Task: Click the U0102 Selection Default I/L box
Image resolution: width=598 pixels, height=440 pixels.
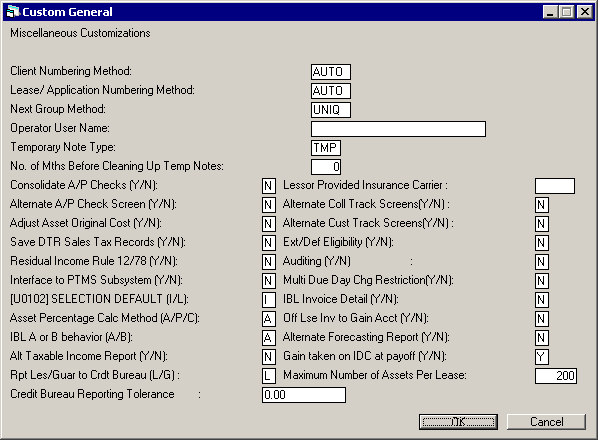Action: tap(268, 300)
